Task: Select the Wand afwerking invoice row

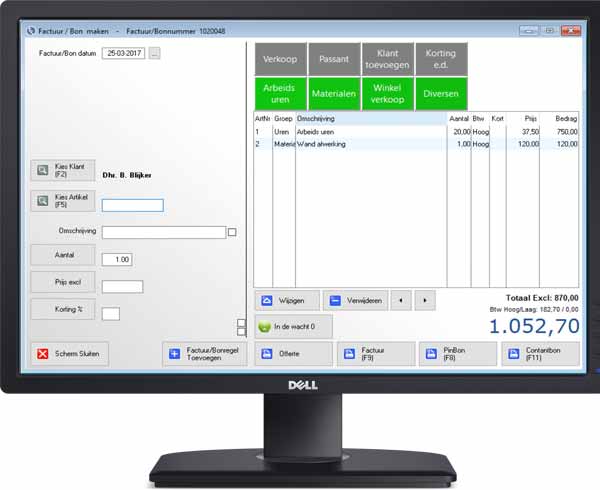Action: pos(416,144)
